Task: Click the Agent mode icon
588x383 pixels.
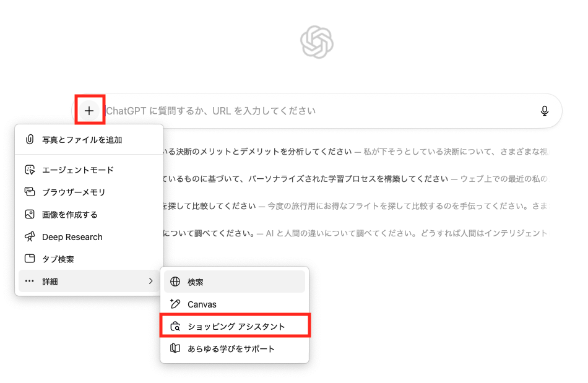Action: pyautogui.click(x=29, y=170)
